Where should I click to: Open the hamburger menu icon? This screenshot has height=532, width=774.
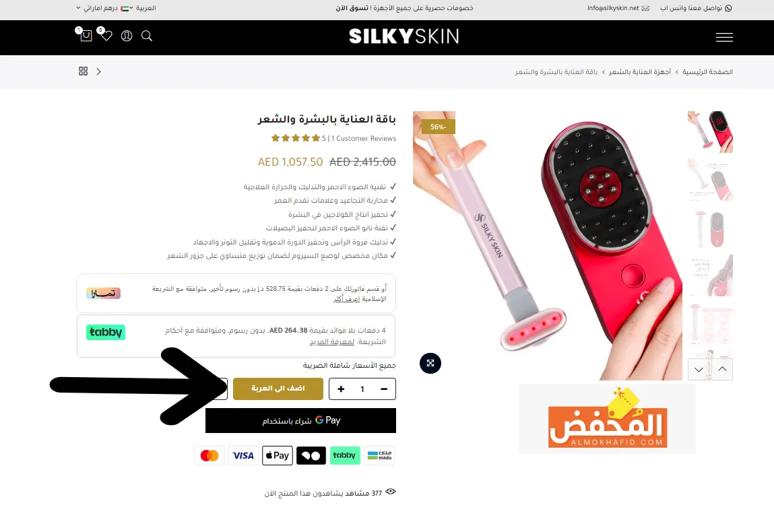point(724,38)
